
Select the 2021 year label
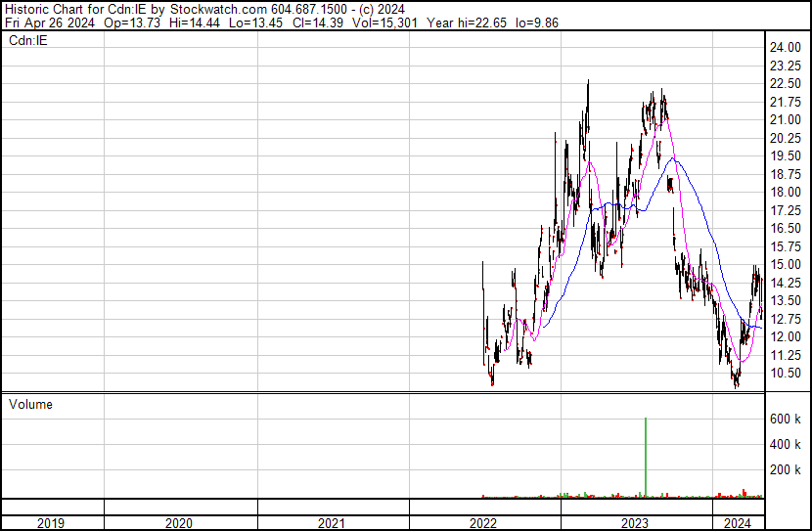coord(333,523)
